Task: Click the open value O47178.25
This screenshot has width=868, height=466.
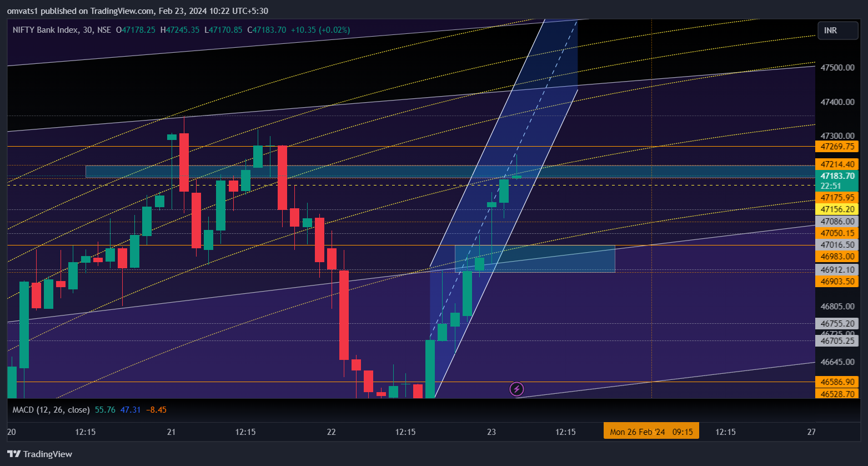Action: 136,30
